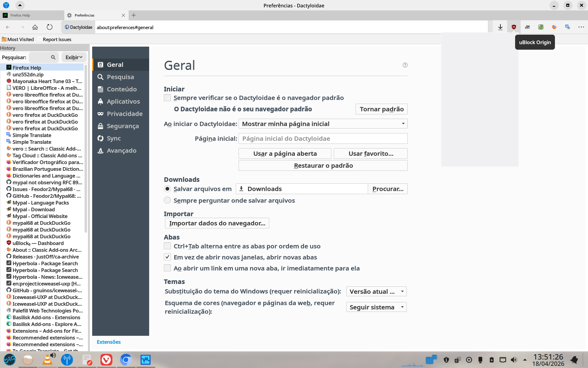The width and height of the screenshot is (588, 368).
Task: Click the Página inicial input field
Action: click(323, 139)
